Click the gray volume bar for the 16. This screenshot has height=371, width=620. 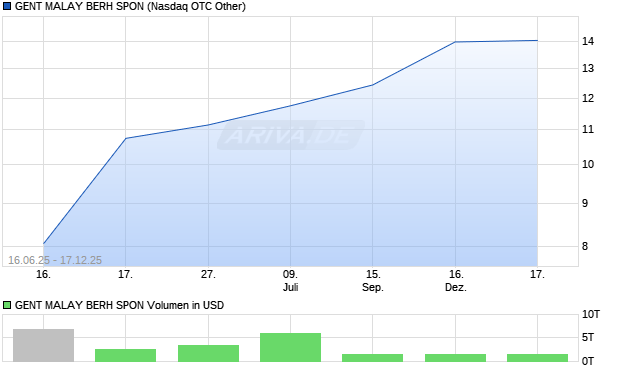tap(43, 345)
